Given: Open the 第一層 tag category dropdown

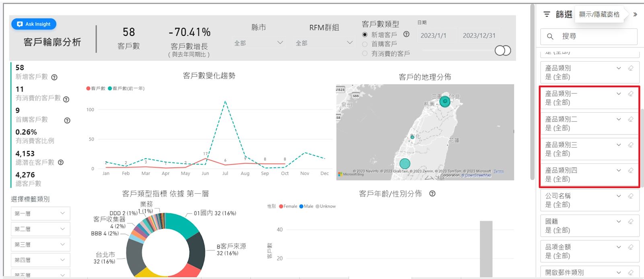Looking at the screenshot, I should pos(40,213).
